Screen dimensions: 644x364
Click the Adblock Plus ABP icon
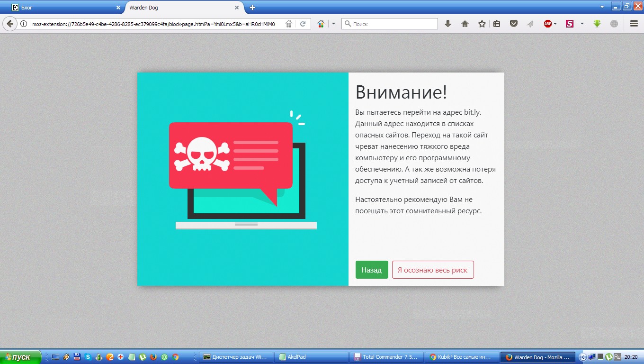pos(547,24)
